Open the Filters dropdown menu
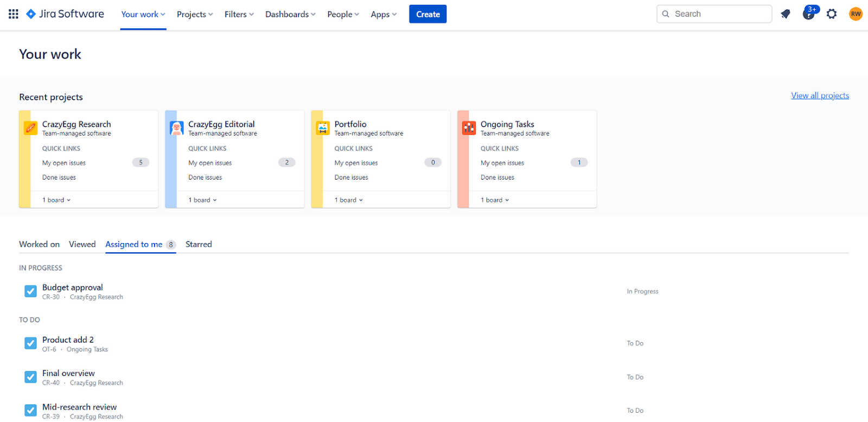The height and width of the screenshot is (422, 868). pyautogui.click(x=239, y=14)
